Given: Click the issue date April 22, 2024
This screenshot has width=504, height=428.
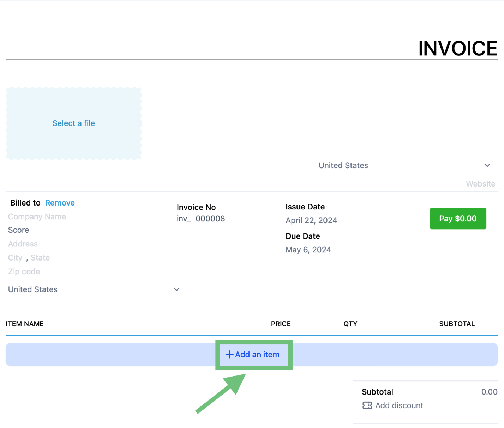Looking at the screenshot, I should pyautogui.click(x=311, y=220).
